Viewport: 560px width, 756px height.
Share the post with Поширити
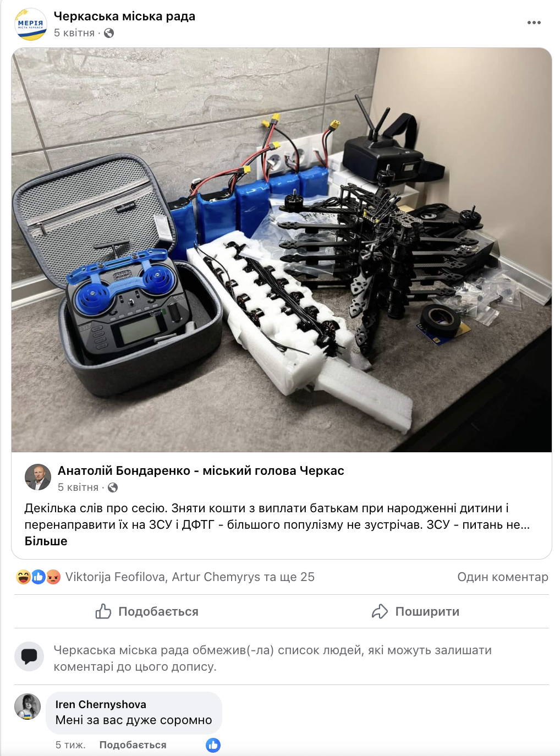(x=415, y=611)
